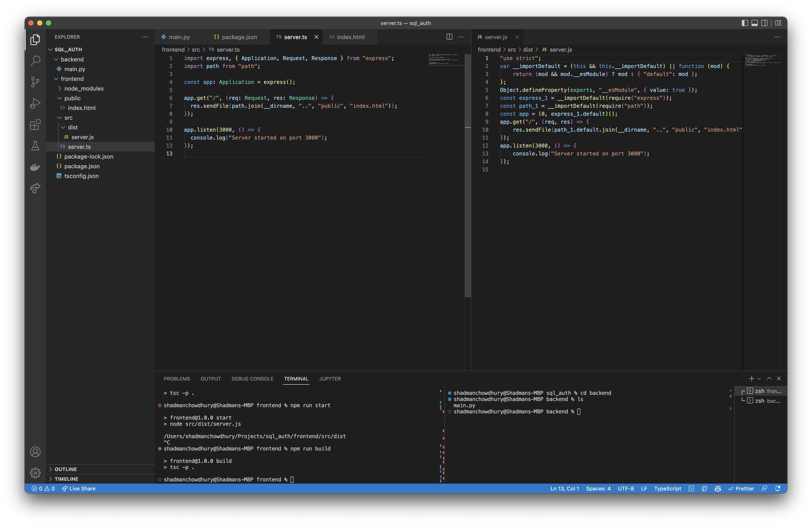Open the Accounts menu icon
This screenshot has width=812, height=526.
click(35, 452)
